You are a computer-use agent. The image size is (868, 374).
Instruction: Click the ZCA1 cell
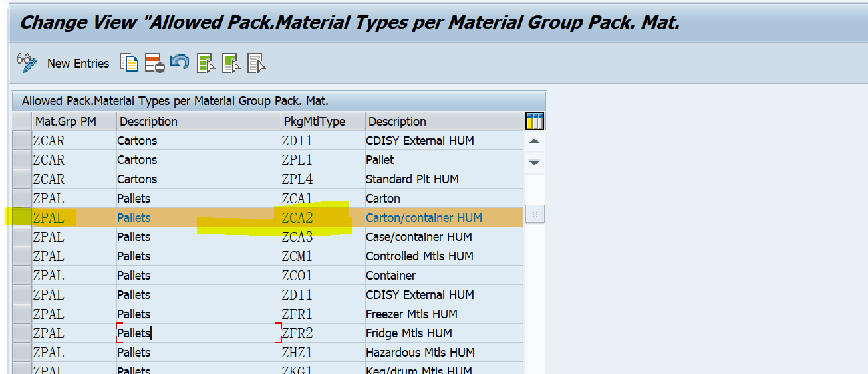pyautogui.click(x=323, y=199)
